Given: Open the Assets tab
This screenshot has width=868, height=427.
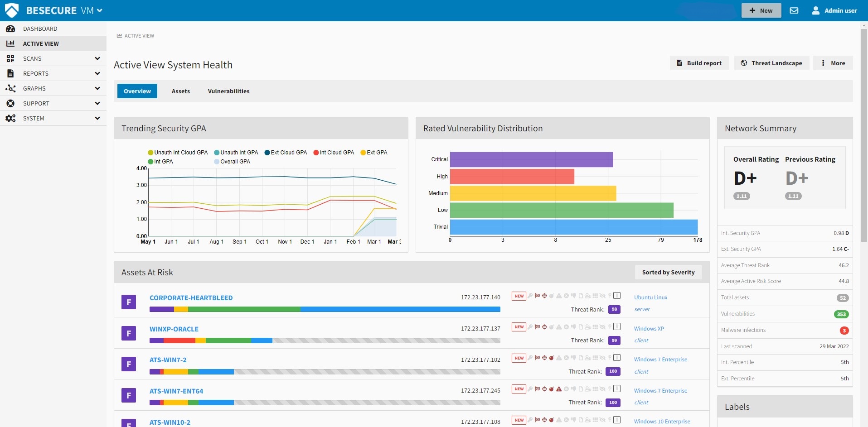Looking at the screenshot, I should 180,91.
